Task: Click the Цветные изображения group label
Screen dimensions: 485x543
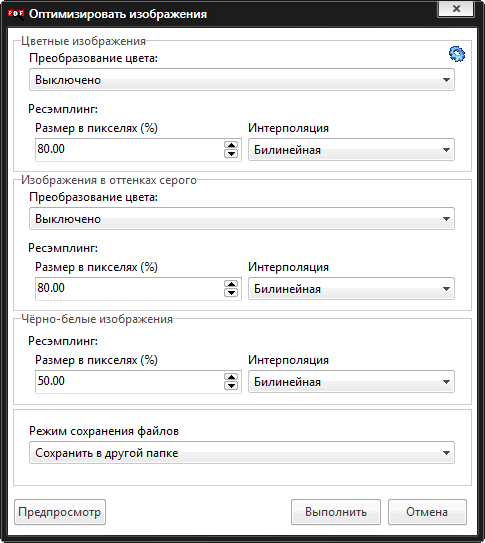Action: click(83, 41)
